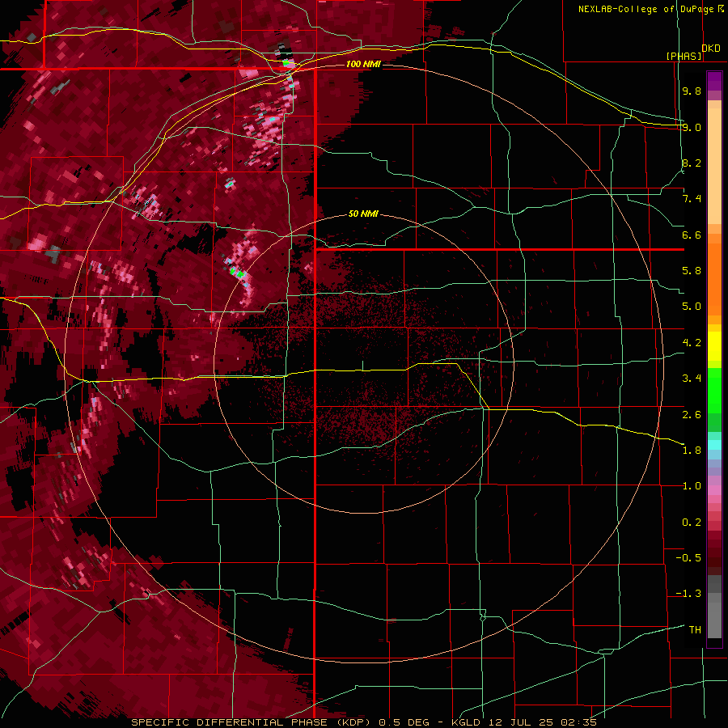Select the 5.8 scale value

coord(692,271)
